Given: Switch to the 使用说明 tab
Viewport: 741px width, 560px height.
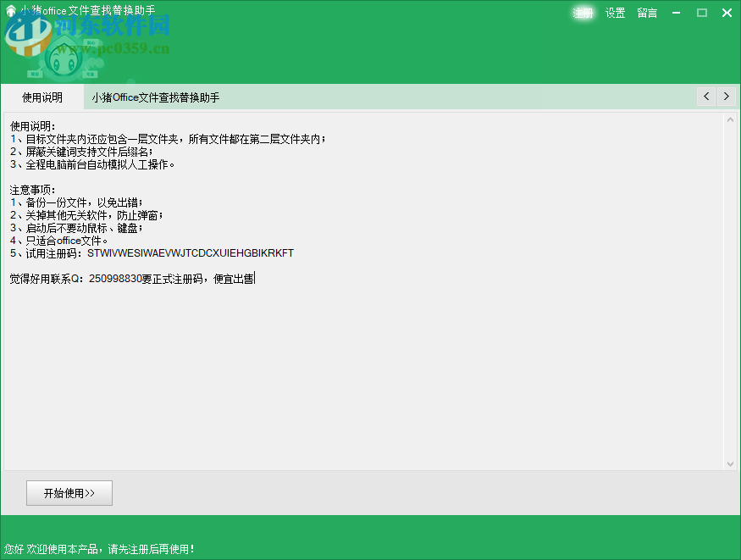Looking at the screenshot, I should point(42,97).
